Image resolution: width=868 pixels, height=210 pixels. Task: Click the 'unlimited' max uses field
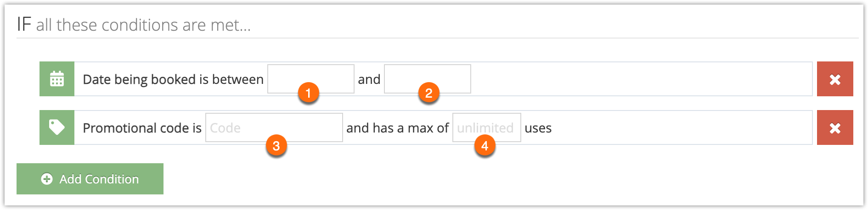click(x=487, y=127)
